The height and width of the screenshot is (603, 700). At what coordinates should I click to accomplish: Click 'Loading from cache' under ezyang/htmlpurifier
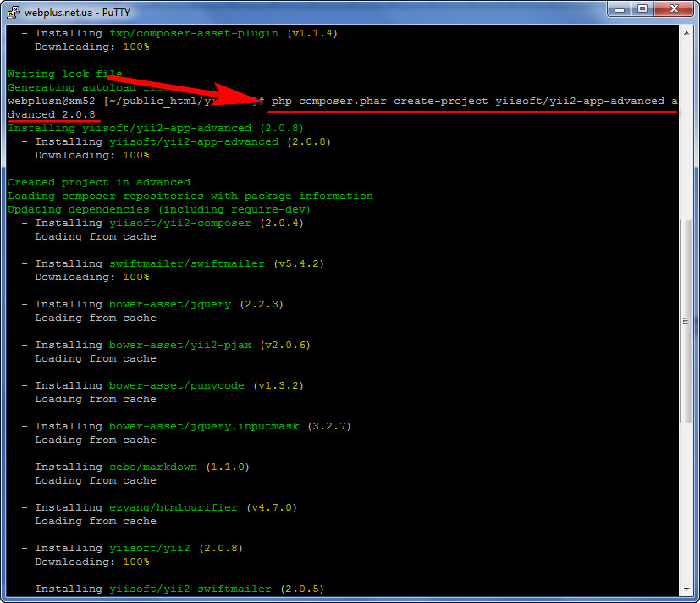[96, 521]
